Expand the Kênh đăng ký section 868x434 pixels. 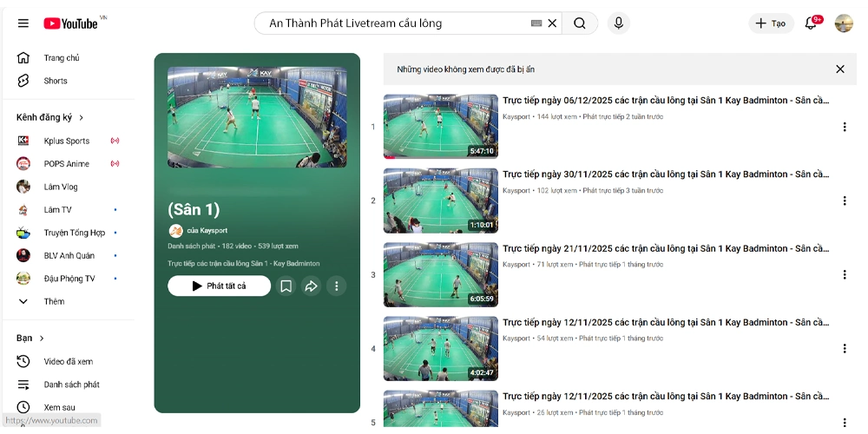pyautogui.click(x=50, y=117)
